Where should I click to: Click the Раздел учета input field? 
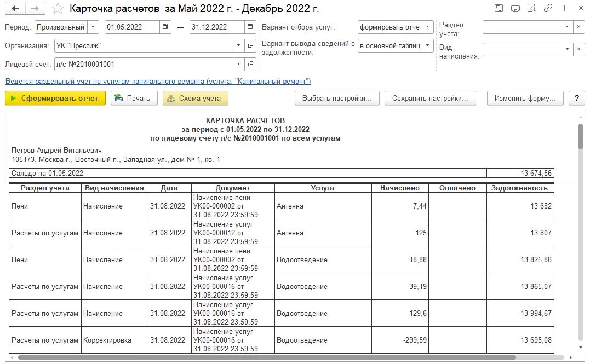[x=522, y=27]
